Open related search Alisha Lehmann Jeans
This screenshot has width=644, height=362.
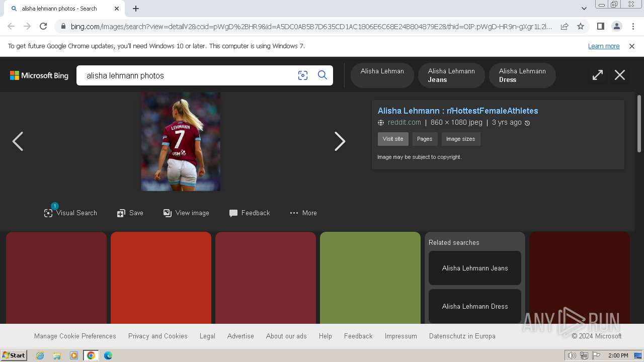[x=475, y=268]
